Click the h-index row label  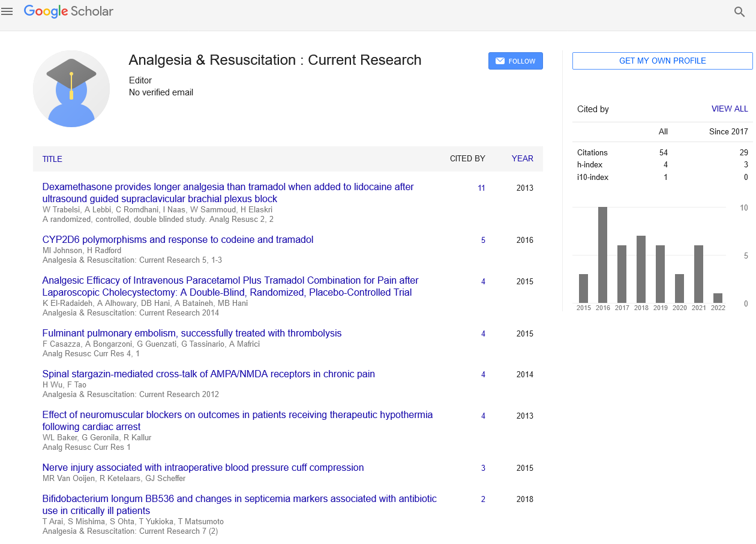click(x=590, y=164)
